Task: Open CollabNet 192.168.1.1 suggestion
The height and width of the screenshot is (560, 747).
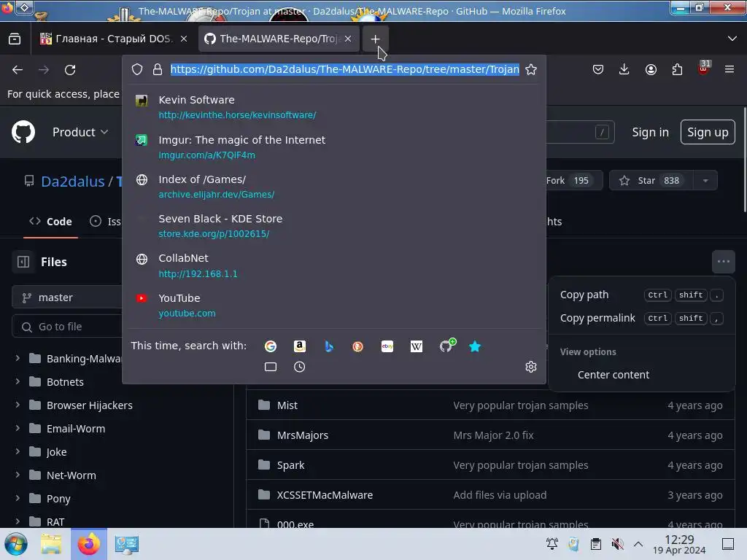Action: pos(334,265)
